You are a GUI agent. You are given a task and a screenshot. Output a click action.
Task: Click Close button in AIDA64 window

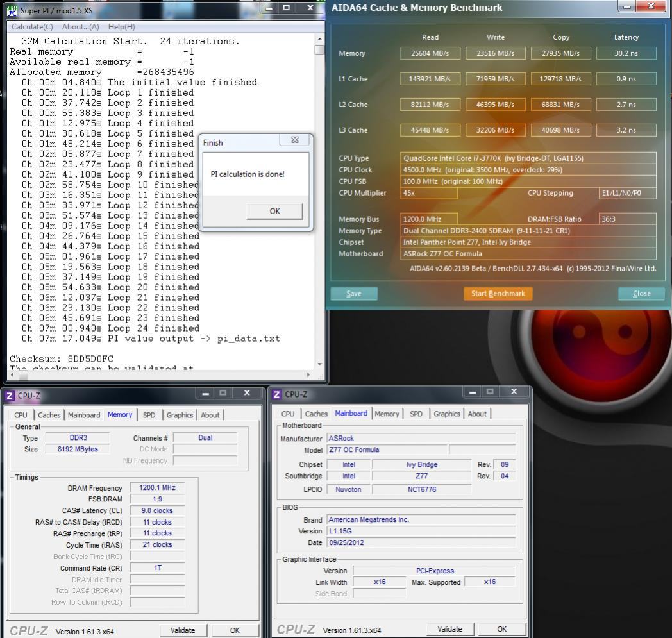click(642, 294)
